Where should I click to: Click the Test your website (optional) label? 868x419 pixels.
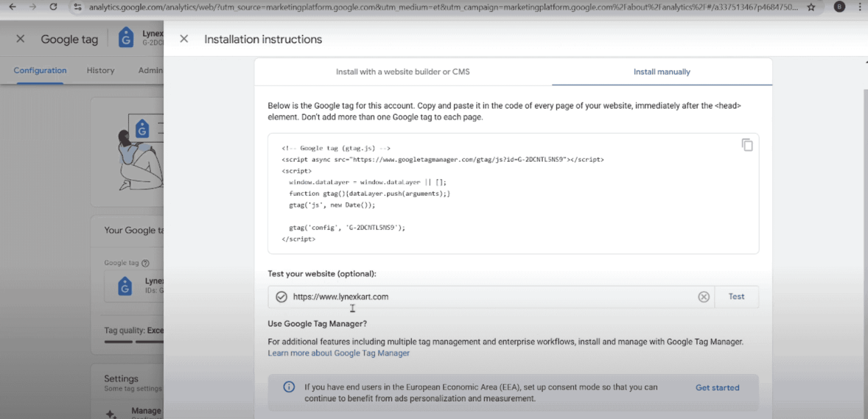[322, 274]
